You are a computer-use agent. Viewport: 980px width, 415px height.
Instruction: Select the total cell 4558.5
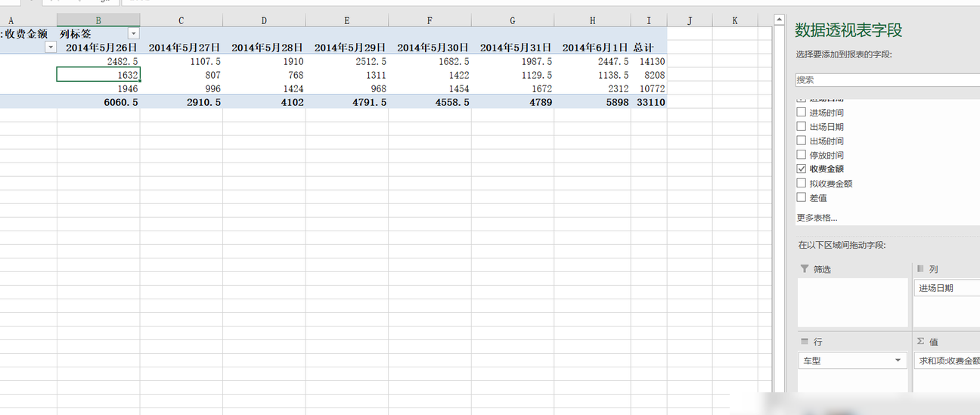430,102
